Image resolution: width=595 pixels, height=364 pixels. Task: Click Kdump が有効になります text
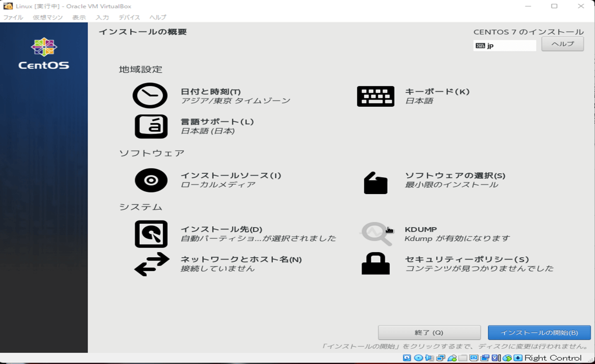point(457,239)
